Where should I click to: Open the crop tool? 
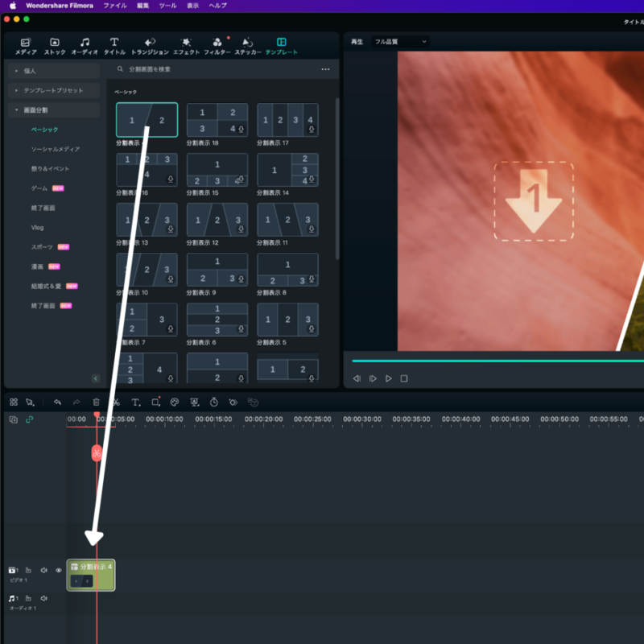(x=155, y=402)
